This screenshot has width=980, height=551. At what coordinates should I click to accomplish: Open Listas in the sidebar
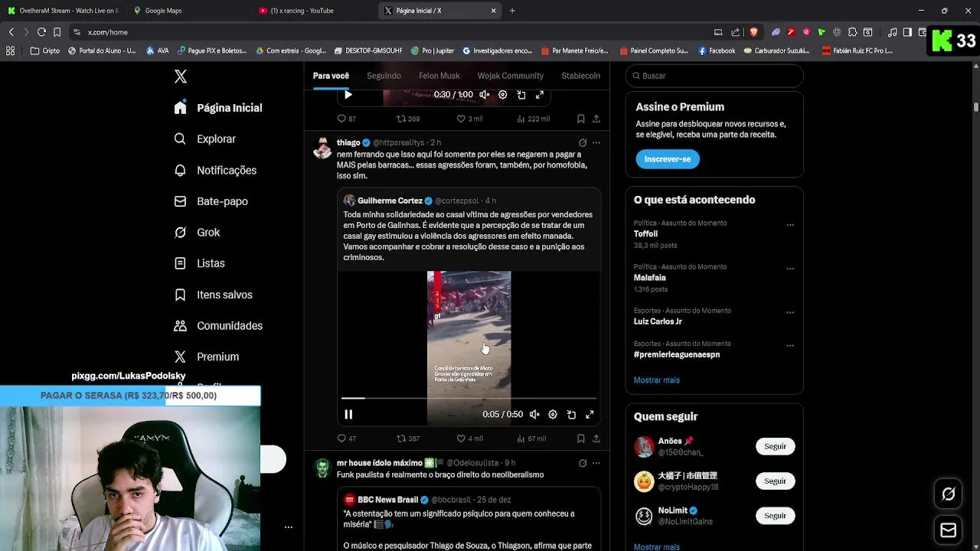click(199, 263)
